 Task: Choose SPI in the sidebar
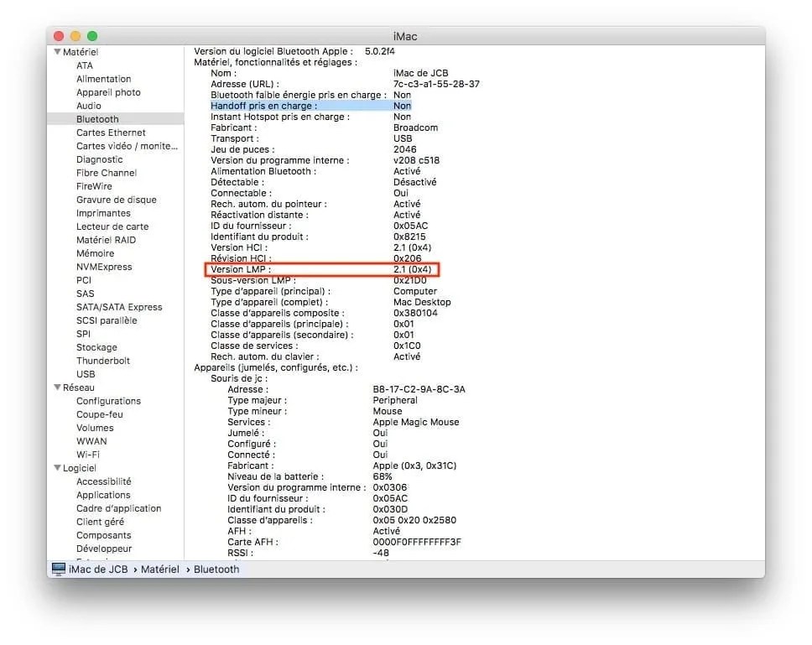[x=83, y=334]
